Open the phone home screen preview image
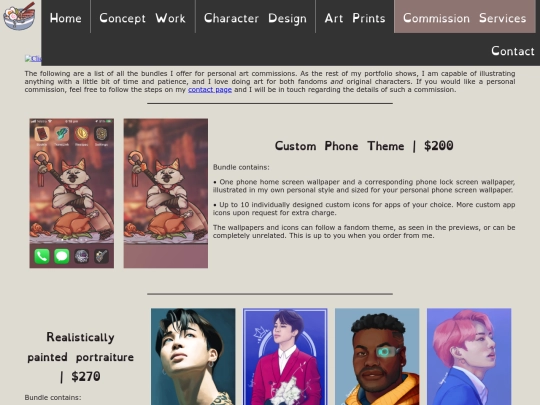This screenshot has width=540, height=405. 72,193
